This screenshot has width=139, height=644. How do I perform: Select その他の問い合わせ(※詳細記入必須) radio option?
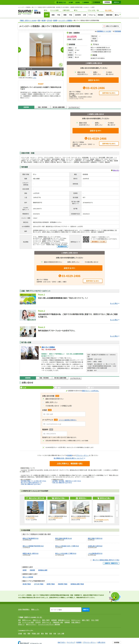coord(44,406)
